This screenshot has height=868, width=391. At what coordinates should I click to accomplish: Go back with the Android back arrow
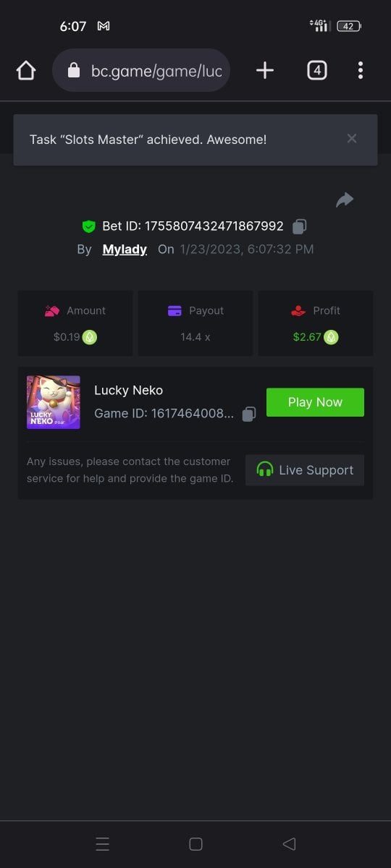[289, 843]
